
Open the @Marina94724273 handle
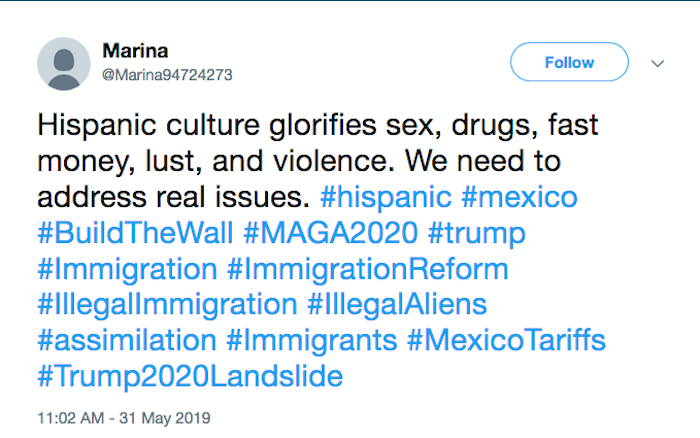coord(168,74)
